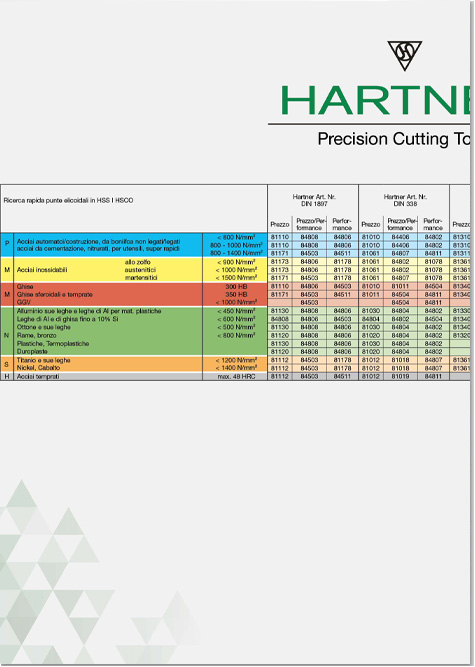475x667 pixels.
Task: Click the red 'M' cell beside Ghise
Action: (x=7, y=294)
